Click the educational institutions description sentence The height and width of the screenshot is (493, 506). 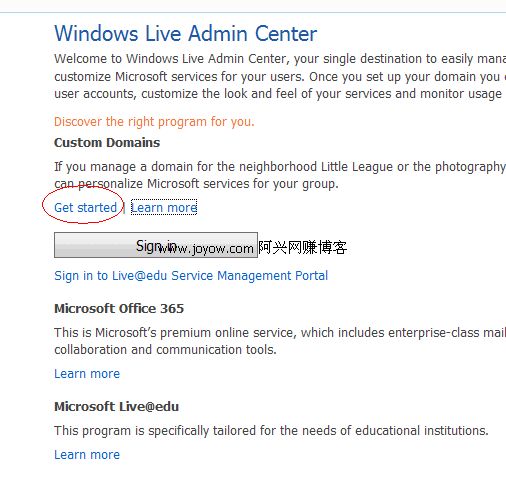(x=271, y=431)
